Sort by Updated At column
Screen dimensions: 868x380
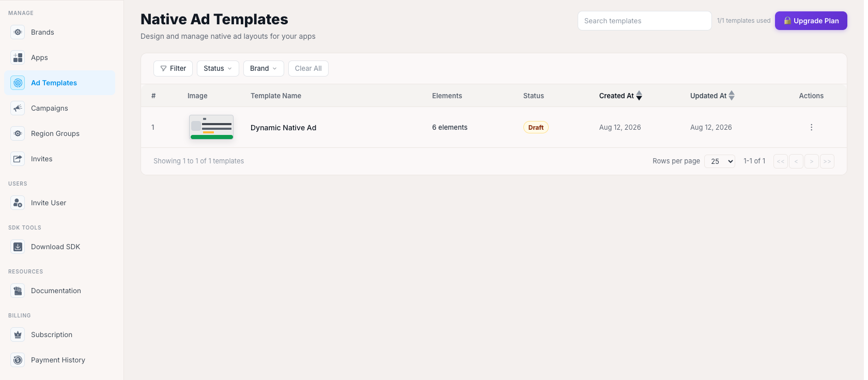coord(712,96)
